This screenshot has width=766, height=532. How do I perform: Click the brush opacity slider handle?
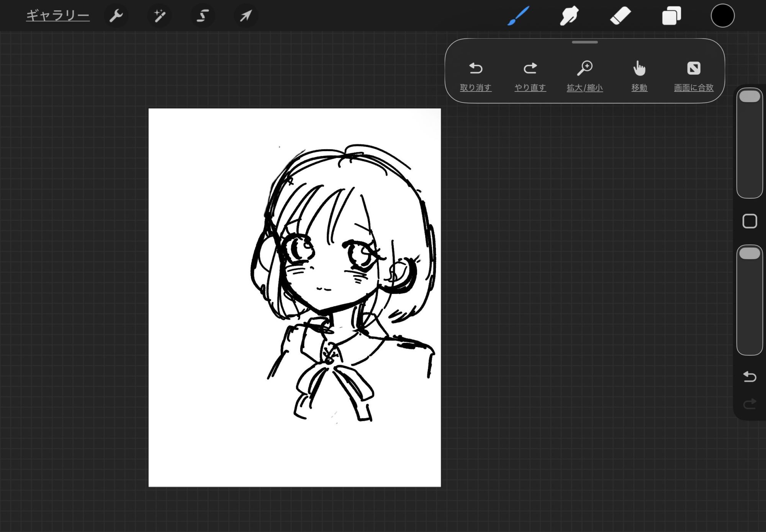[x=750, y=253]
